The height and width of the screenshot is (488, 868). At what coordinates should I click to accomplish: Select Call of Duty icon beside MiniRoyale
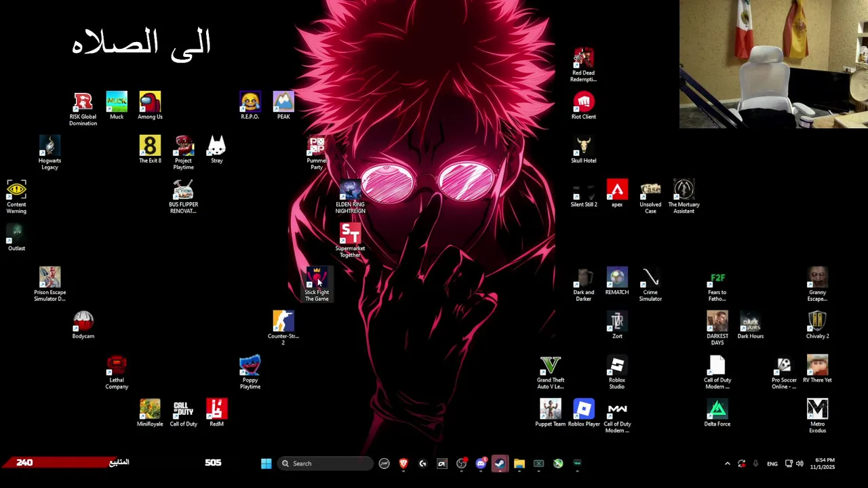click(183, 413)
